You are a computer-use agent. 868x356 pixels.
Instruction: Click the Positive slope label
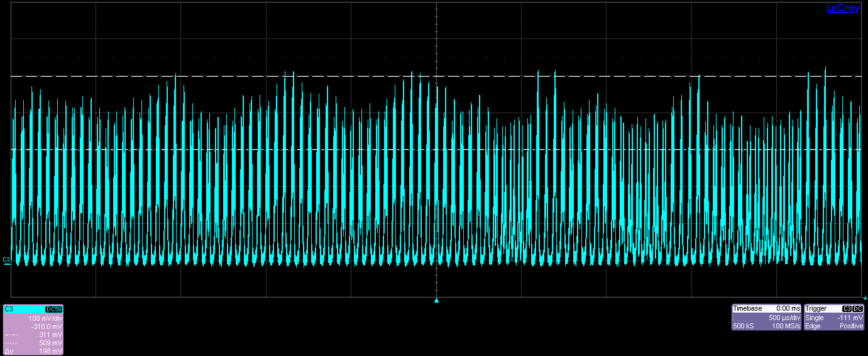[852, 326]
